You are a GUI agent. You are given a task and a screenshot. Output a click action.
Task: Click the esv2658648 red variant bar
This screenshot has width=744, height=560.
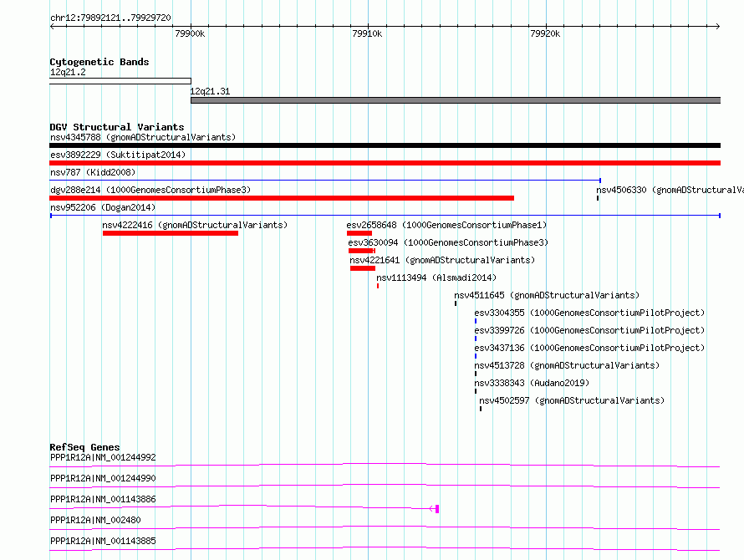(359, 233)
